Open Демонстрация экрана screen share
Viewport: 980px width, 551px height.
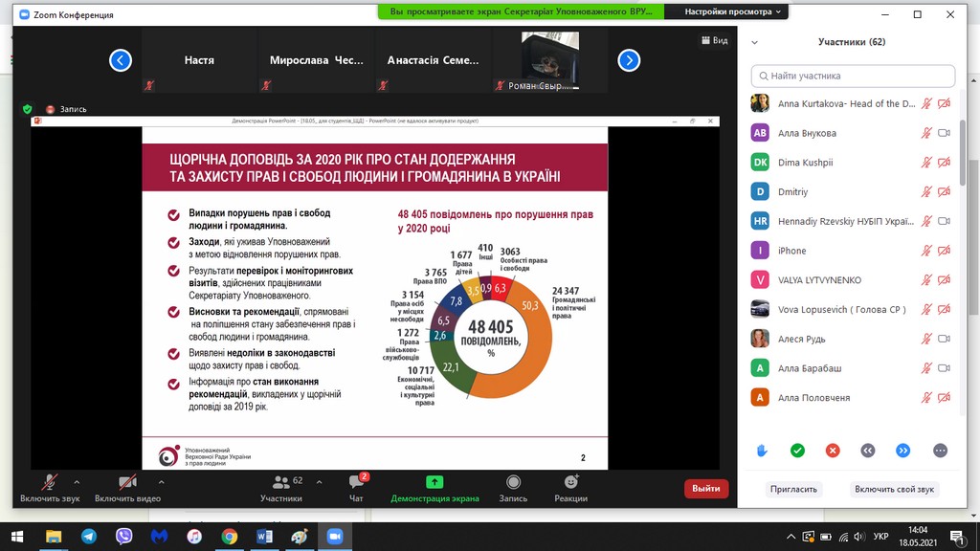click(x=434, y=487)
